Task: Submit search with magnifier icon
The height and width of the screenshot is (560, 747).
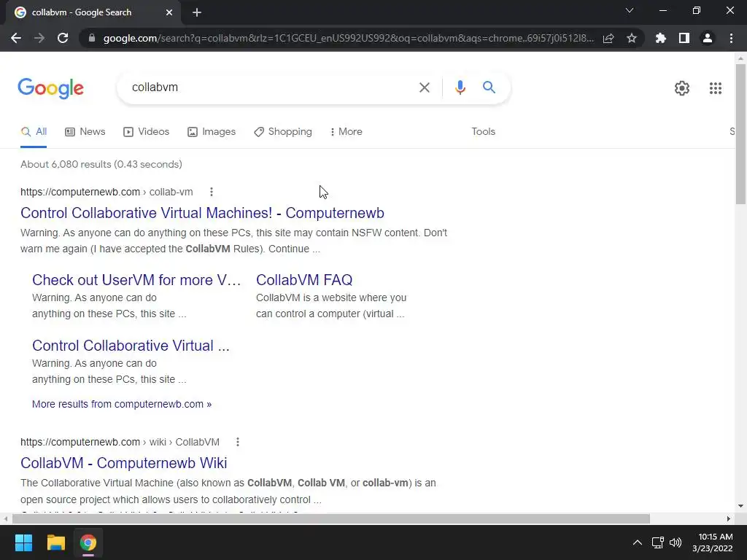Action: tap(489, 87)
